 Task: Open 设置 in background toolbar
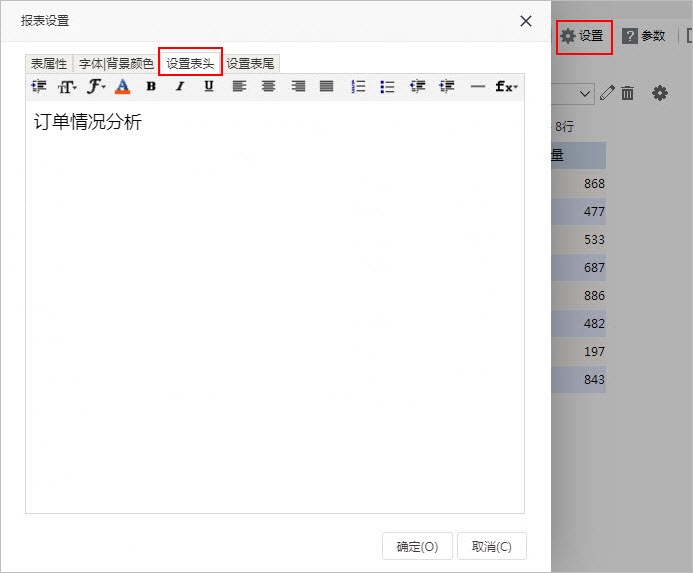(x=583, y=36)
